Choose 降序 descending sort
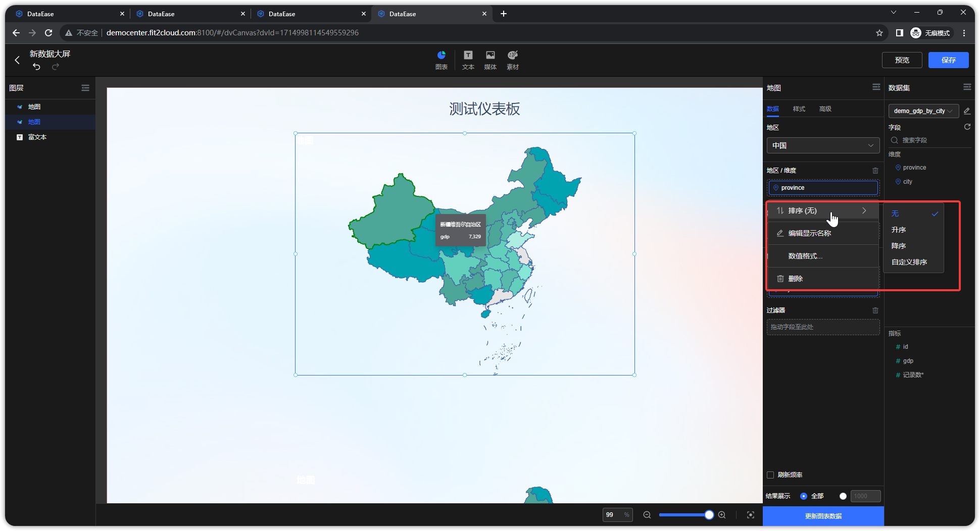 pos(913,246)
